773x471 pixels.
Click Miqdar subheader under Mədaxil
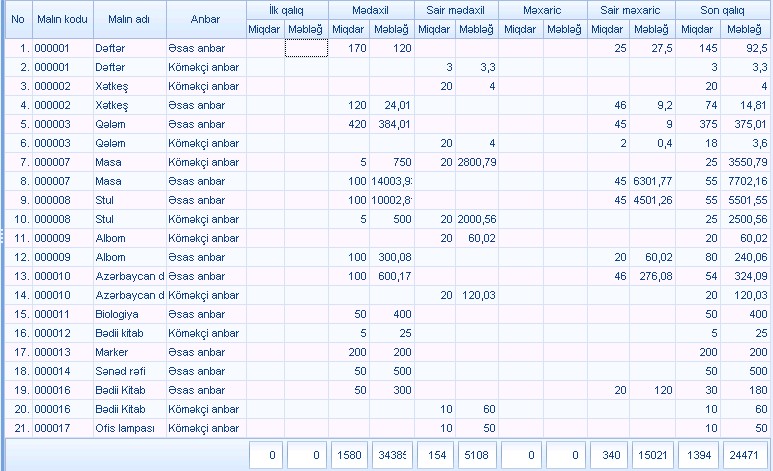(350, 29)
